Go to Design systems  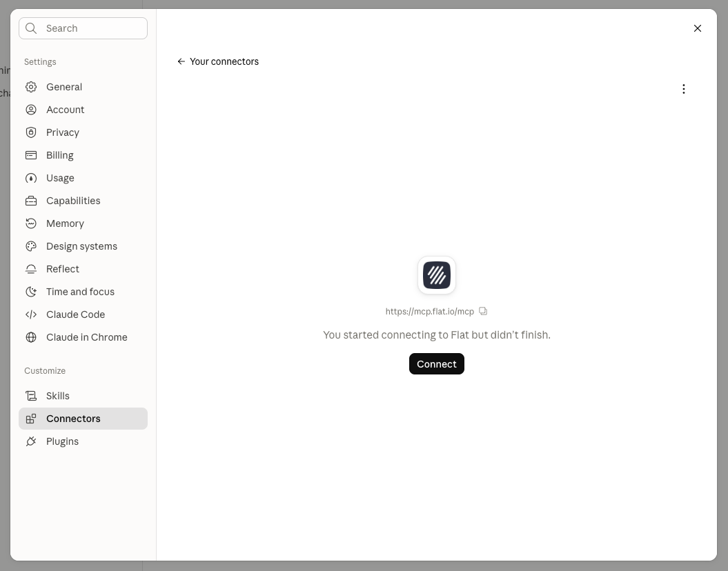pyautogui.click(x=83, y=246)
